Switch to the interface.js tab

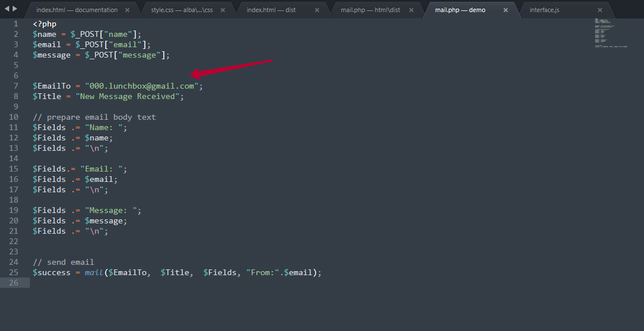point(544,10)
